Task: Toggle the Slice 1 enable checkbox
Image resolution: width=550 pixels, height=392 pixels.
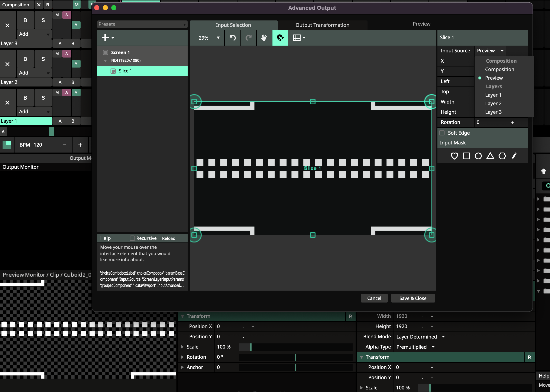Action: pyautogui.click(x=113, y=71)
